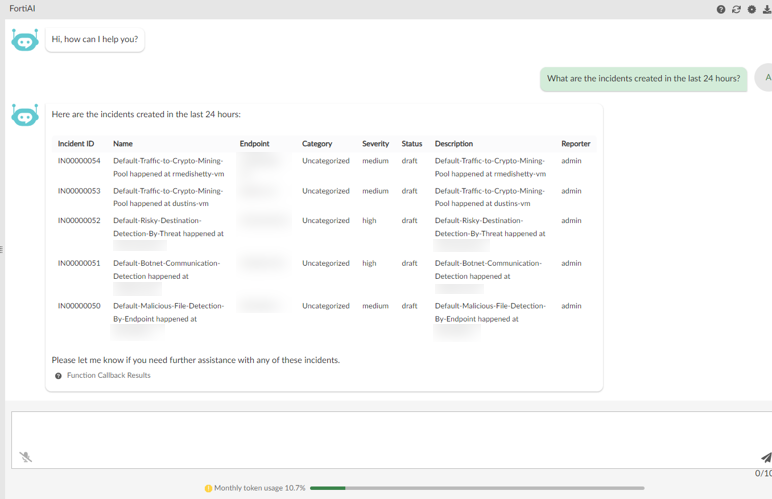Click the send message paper plane icon
772x499 pixels.
coord(766,458)
